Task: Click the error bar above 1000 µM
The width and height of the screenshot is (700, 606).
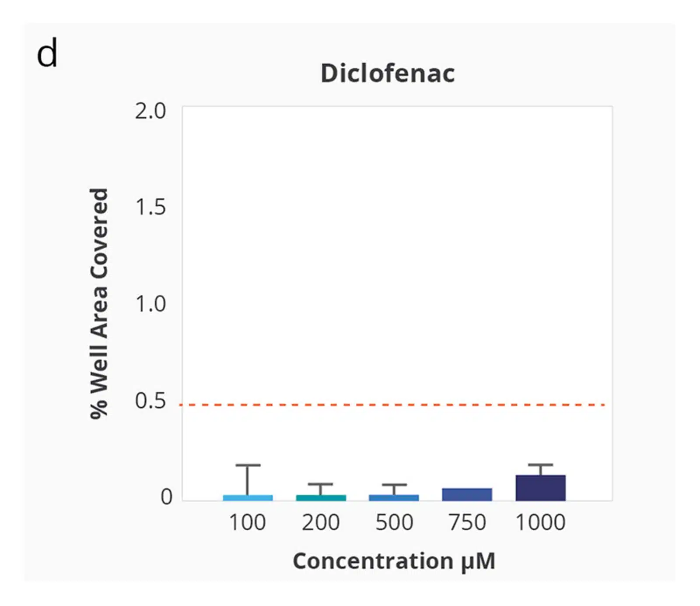Action: coord(540,469)
